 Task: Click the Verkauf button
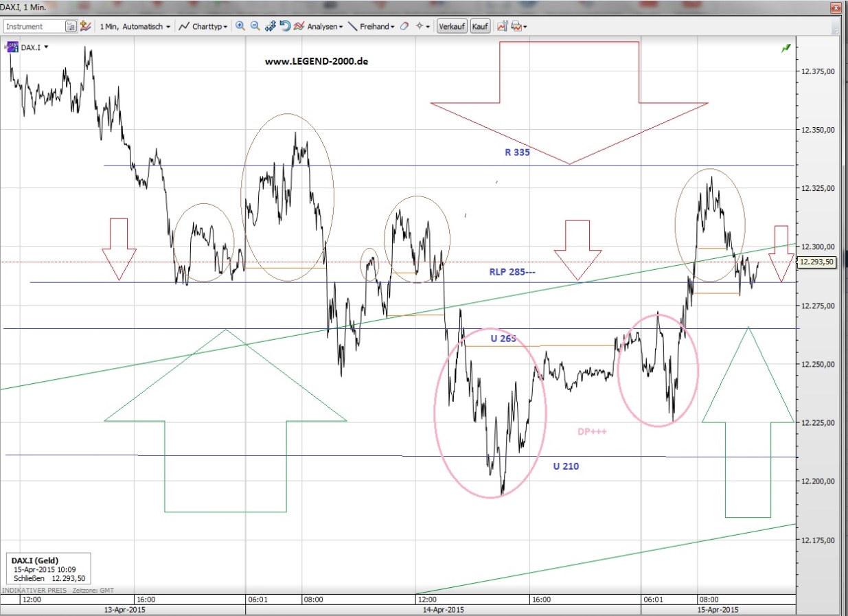coord(452,26)
